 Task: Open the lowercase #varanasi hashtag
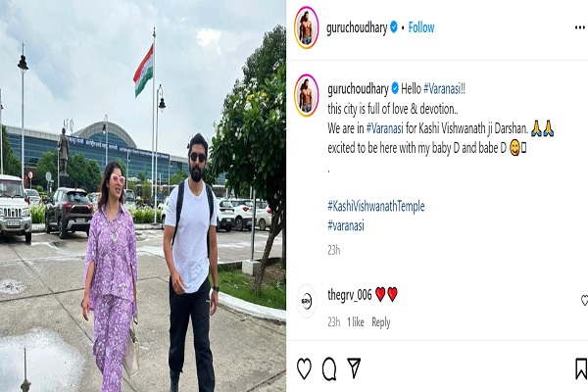[x=346, y=225]
